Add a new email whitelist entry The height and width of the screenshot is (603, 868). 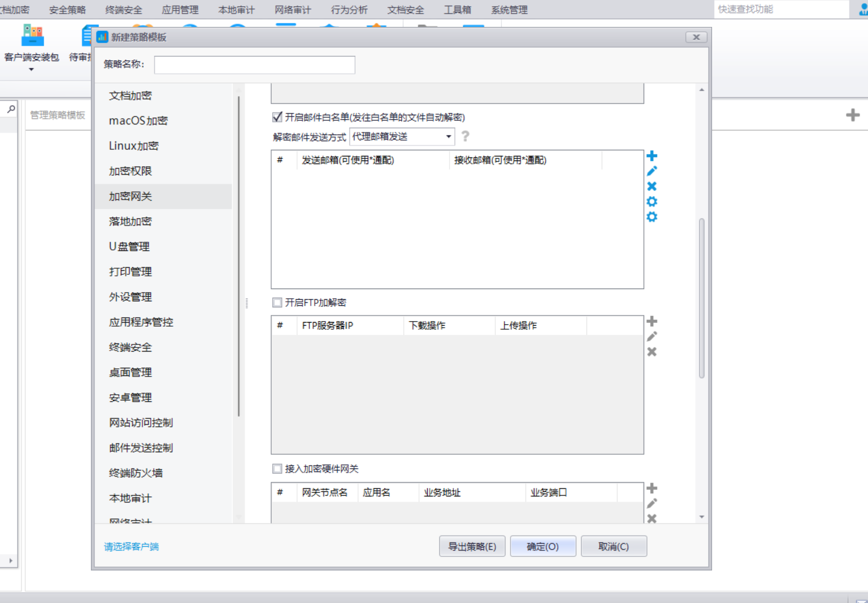pyautogui.click(x=652, y=156)
